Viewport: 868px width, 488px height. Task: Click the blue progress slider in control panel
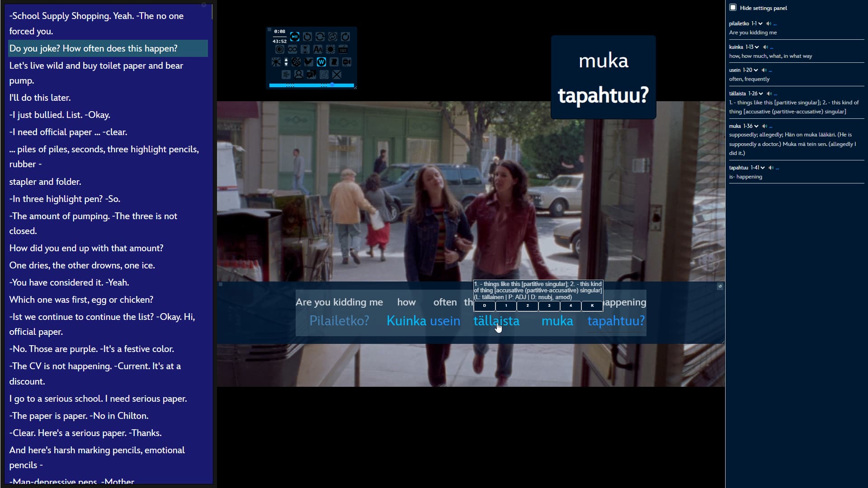tap(311, 85)
